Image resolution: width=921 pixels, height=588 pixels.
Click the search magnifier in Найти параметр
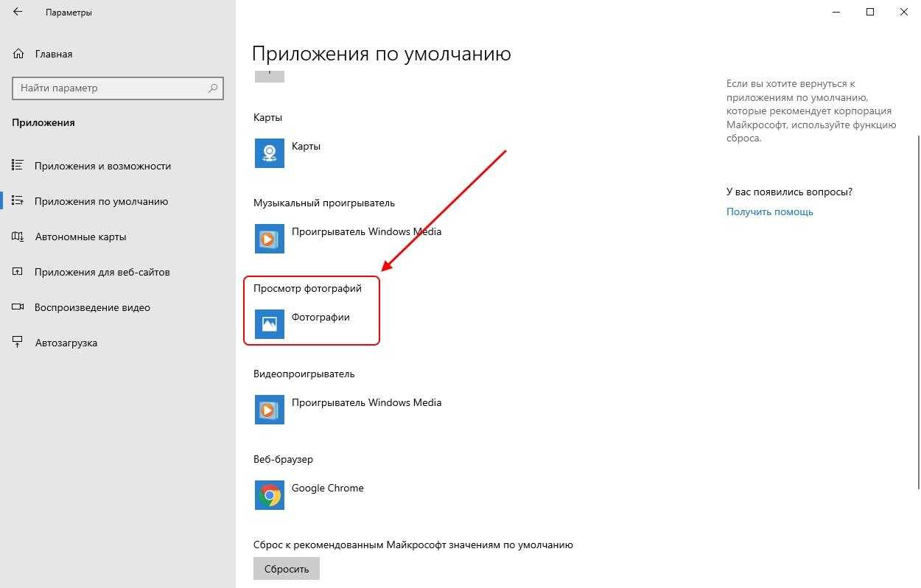213,88
